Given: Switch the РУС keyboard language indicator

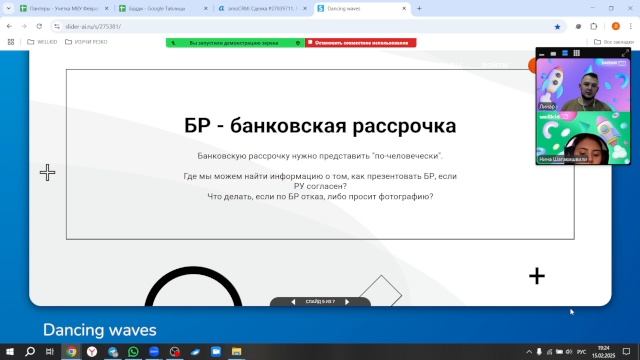Looking at the screenshot, I should [582, 352].
